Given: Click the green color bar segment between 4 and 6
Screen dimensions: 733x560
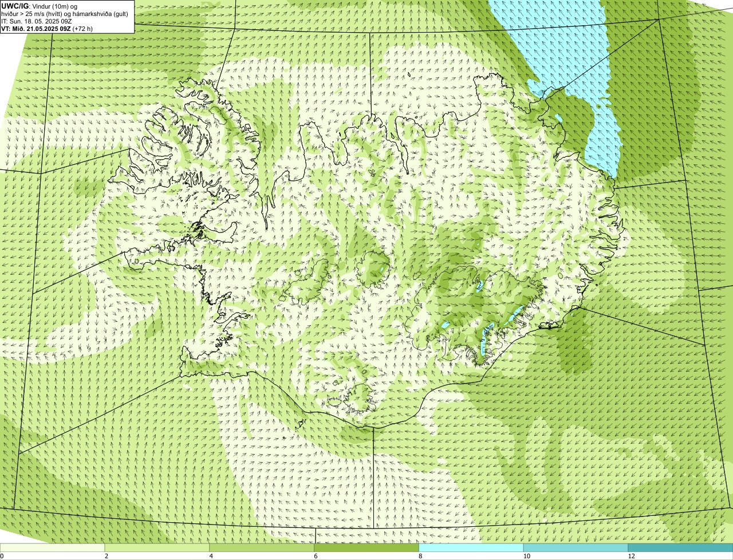Looking at the screenshot, I should click(x=262, y=548).
